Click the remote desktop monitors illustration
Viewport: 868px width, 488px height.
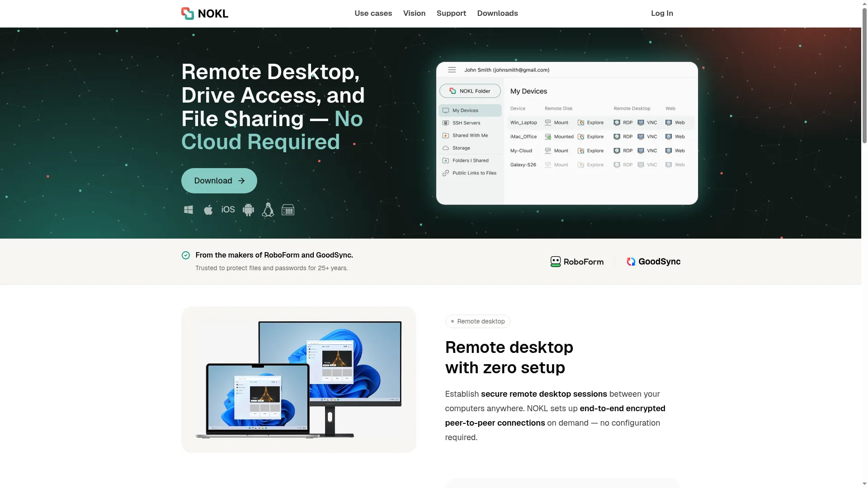[299, 380]
